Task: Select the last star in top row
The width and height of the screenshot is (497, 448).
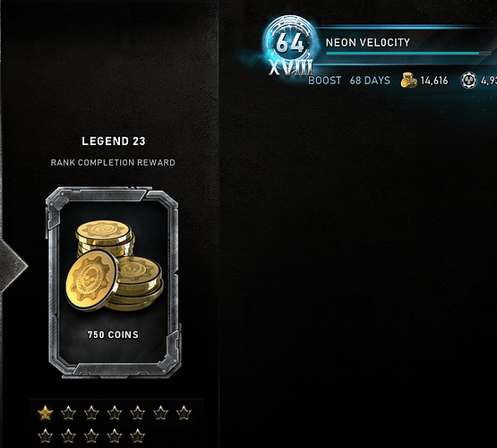Action: coord(184,413)
